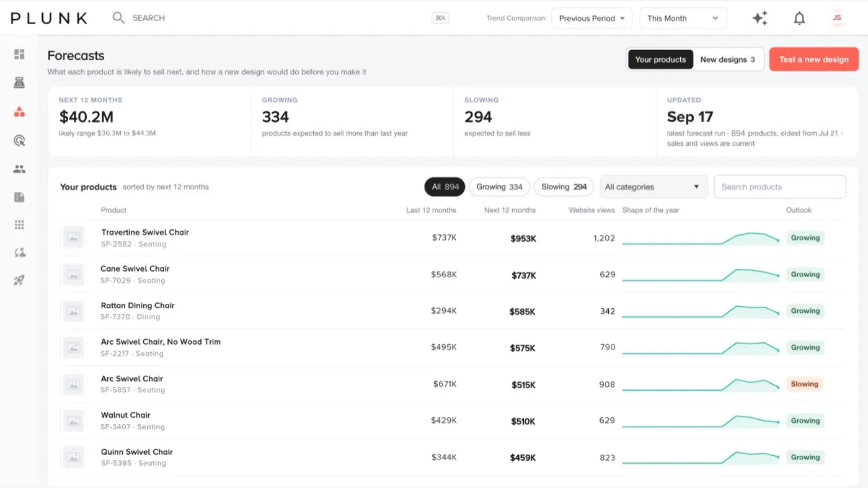Image resolution: width=868 pixels, height=488 pixels.
Task: Open the people icon in sidebar
Action: pos(19,169)
